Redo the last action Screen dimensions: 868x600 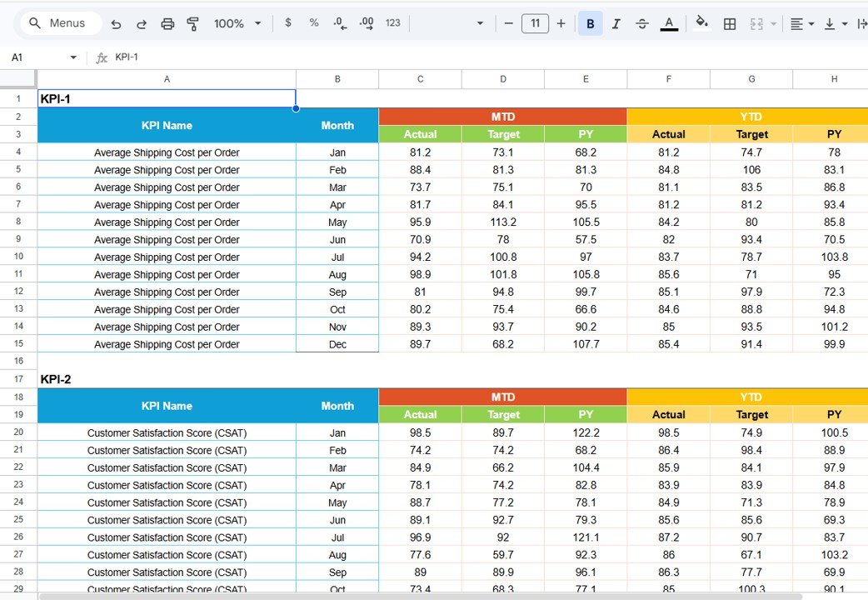pyautogui.click(x=142, y=23)
